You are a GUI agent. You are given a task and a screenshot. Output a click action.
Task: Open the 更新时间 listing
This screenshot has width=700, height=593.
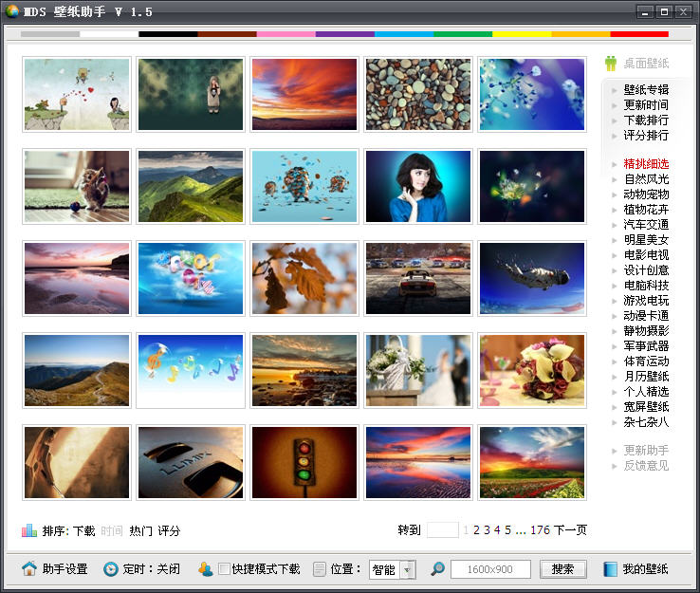click(x=646, y=105)
